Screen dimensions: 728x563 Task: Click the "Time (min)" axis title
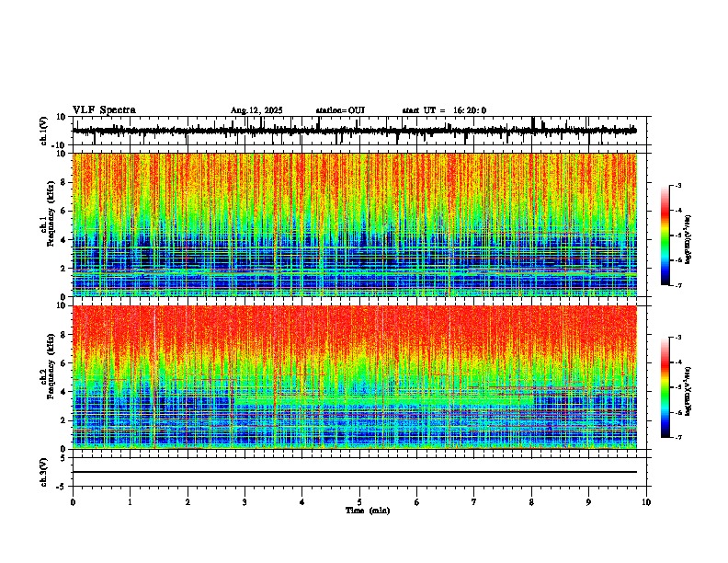pos(368,511)
